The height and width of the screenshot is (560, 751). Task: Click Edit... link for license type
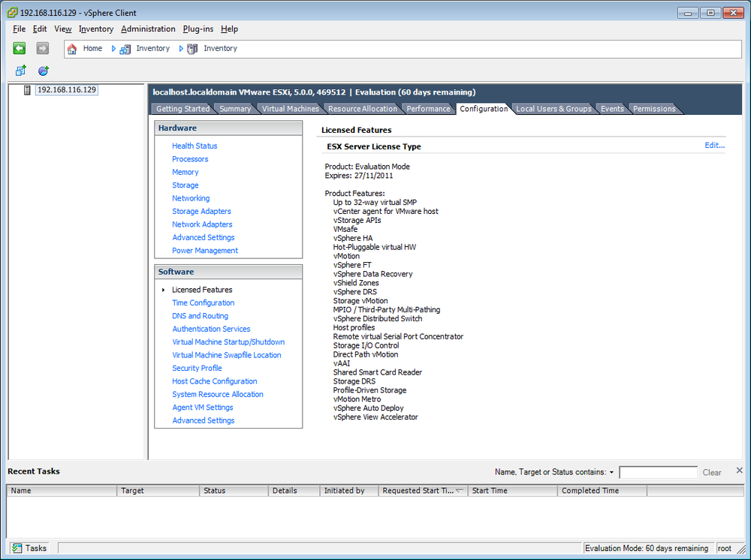tap(715, 145)
